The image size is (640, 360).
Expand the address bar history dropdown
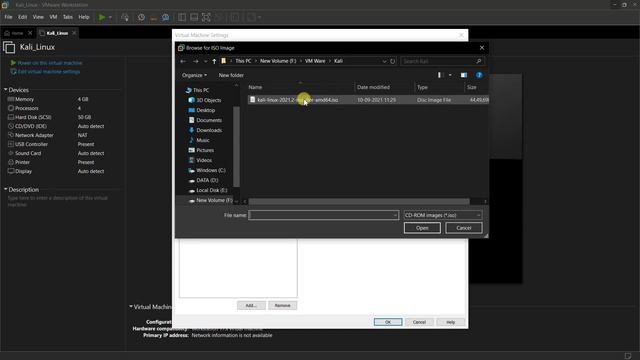[384, 61]
